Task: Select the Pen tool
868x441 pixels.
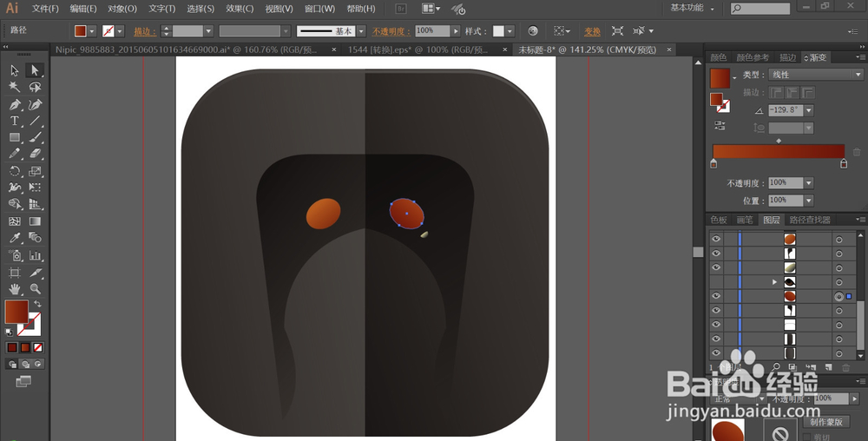Action: 15,104
